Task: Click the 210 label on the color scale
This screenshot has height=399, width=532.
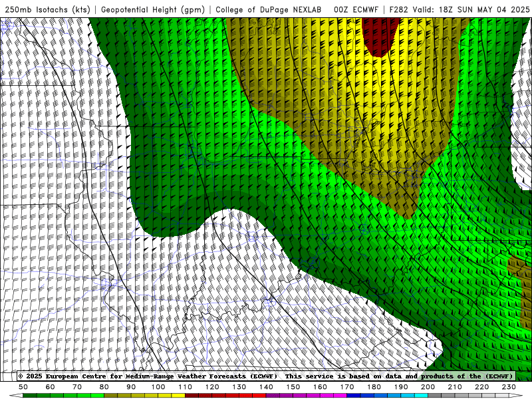Action: point(455,387)
